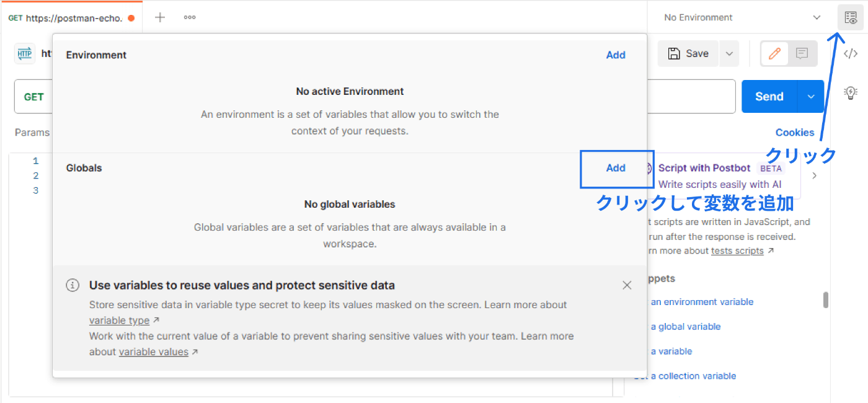Viewport: 868px width, 403px height.
Task: Click Add next to Environment
Action: 616,55
